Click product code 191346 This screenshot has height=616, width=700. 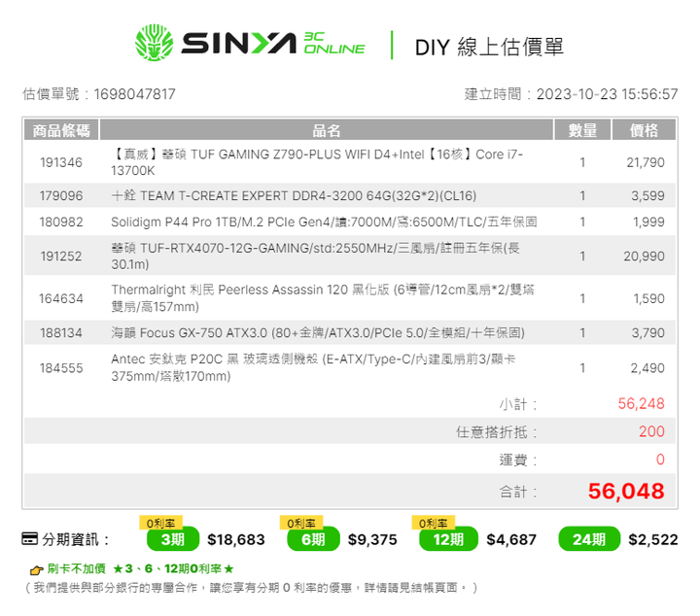[61, 162]
